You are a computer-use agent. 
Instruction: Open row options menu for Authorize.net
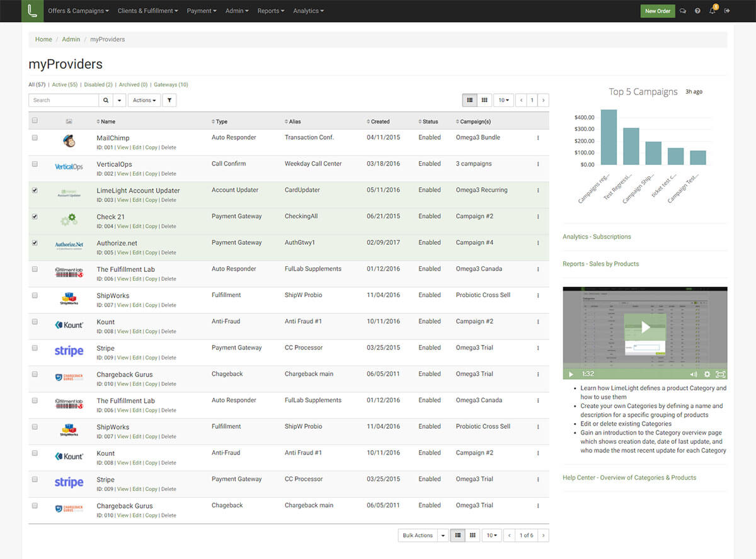538,243
